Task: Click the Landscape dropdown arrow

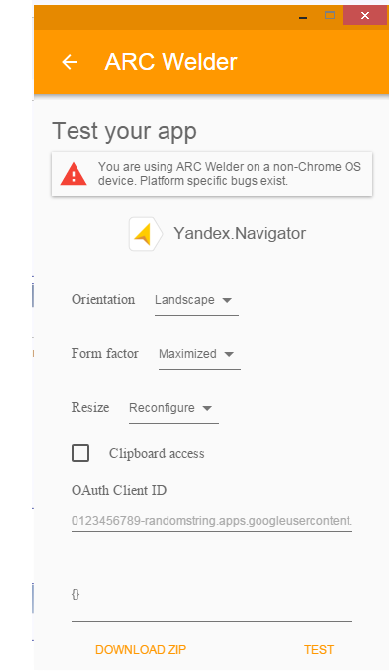Action: point(227,300)
